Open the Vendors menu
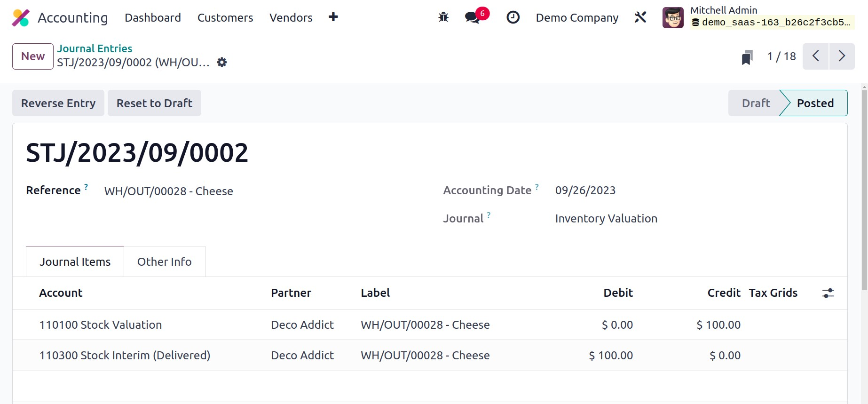868x404 pixels. [x=291, y=18]
